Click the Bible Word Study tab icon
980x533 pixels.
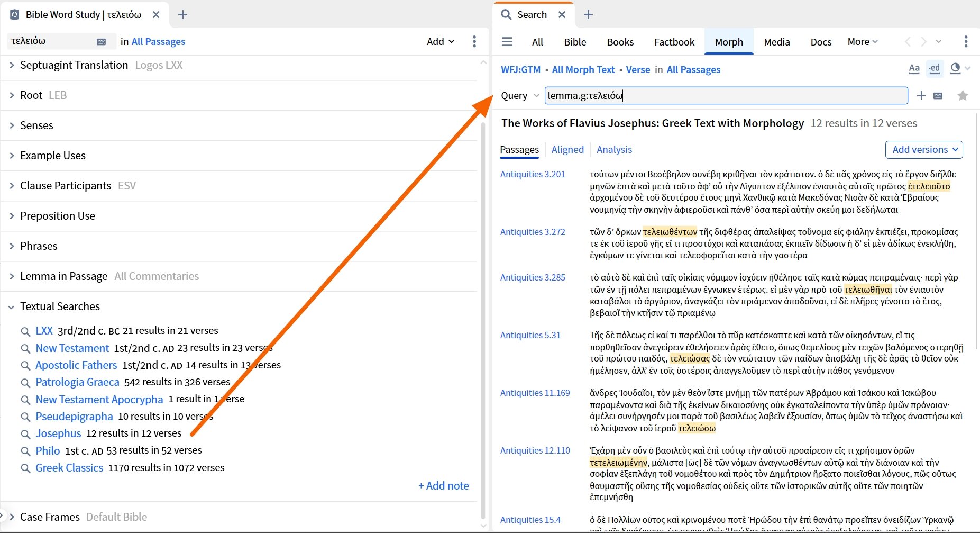[x=15, y=15]
